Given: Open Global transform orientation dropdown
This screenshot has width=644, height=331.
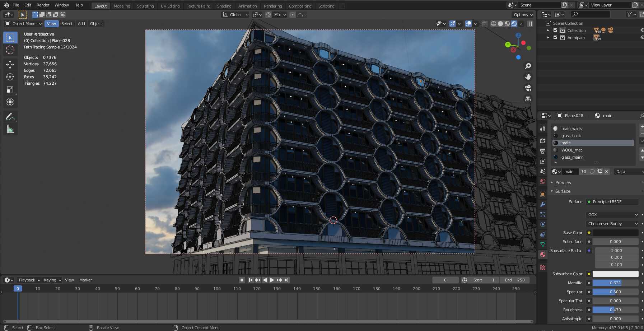Looking at the screenshot, I should click(x=235, y=15).
